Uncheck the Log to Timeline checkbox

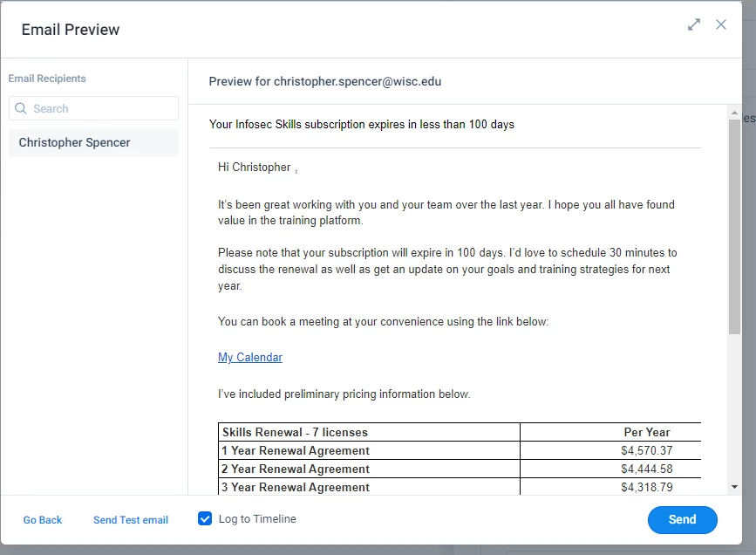[x=205, y=519]
